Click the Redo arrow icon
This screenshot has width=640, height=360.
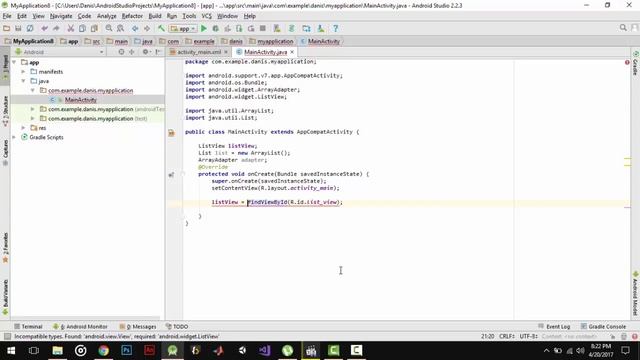[56, 28]
